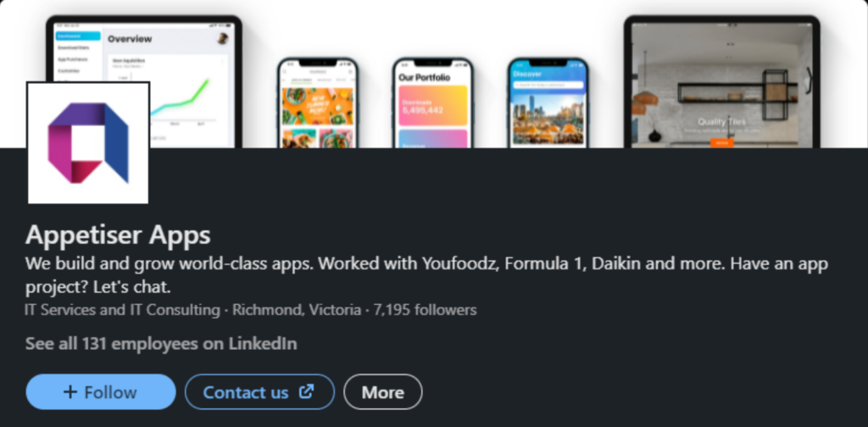This screenshot has height=427, width=868.
Task: Open the Contact us link
Action: pyautogui.click(x=246, y=392)
